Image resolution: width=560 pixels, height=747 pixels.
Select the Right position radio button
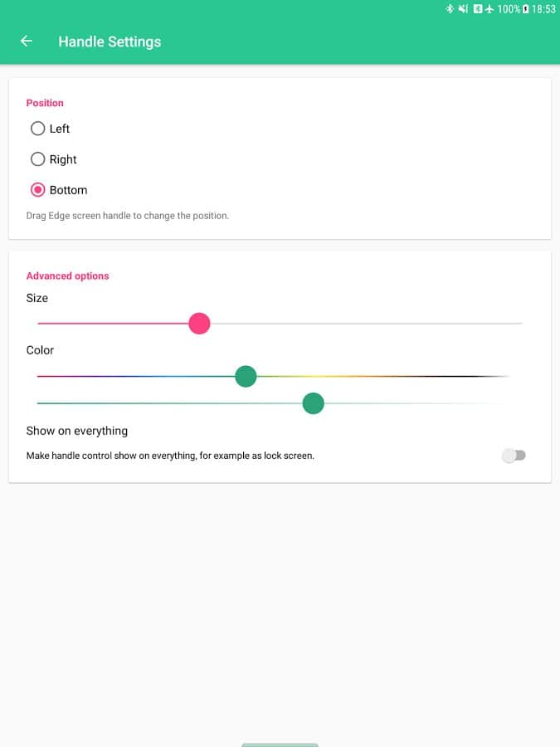(x=37, y=159)
